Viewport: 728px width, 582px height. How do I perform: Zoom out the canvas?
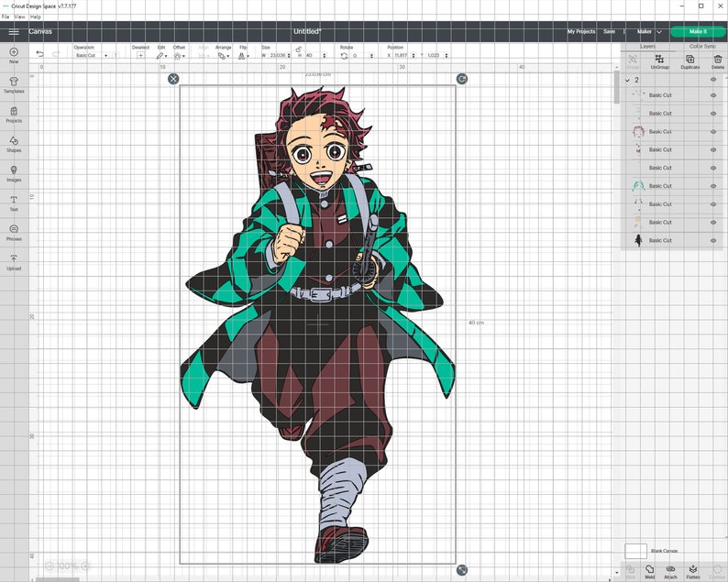(50, 566)
